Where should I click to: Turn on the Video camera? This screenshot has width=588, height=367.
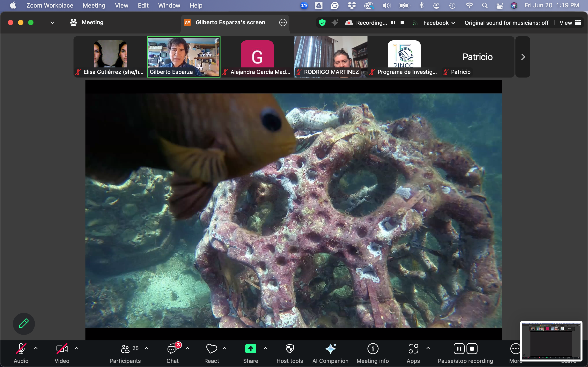pos(62,349)
